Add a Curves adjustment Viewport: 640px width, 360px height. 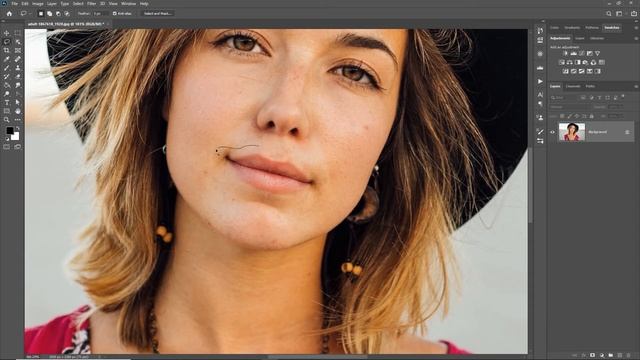point(582,53)
